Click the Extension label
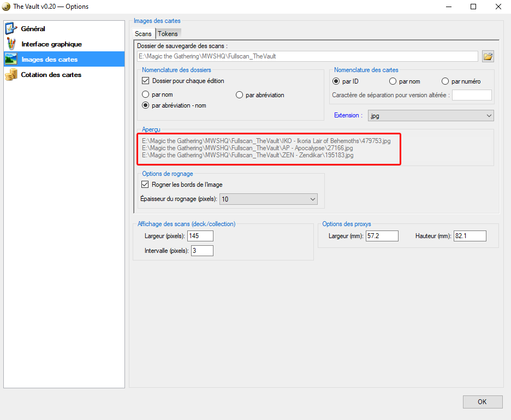 pyautogui.click(x=348, y=115)
